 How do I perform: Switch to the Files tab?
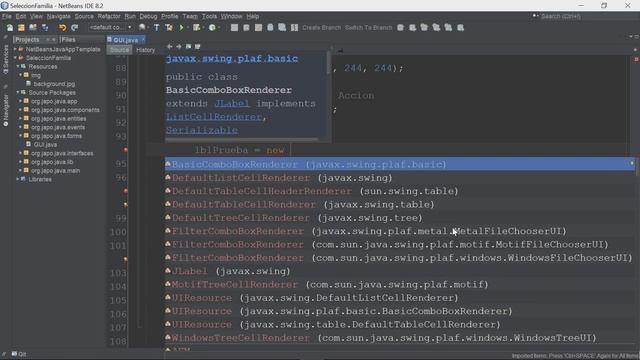68,40
